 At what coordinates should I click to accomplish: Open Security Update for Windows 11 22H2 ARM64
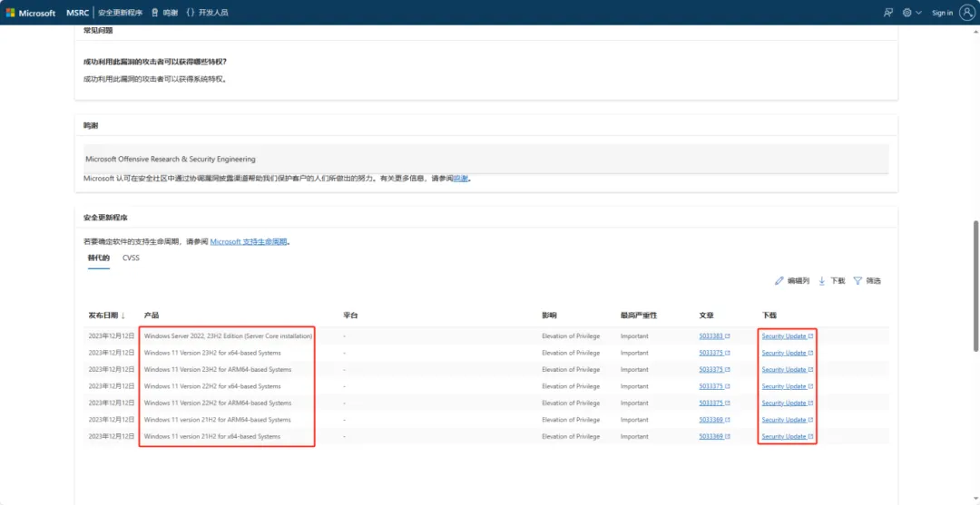(788, 403)
